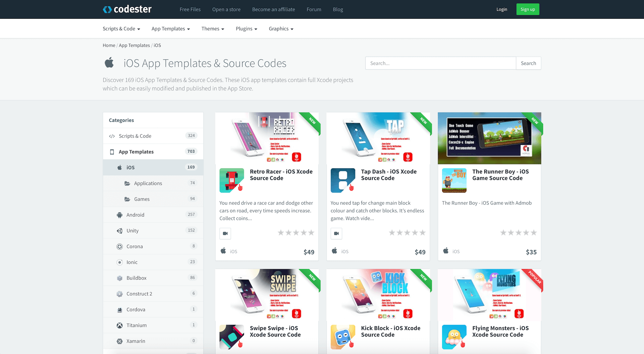Open the App Templates dropdown in navbar
Viewport: 644px width, 354px height.
(x=170, y=29)
